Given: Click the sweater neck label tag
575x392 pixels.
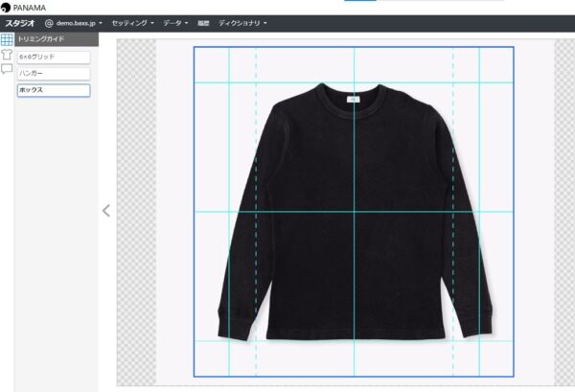Looking at the screenshot, I should [x=352, y=98].
